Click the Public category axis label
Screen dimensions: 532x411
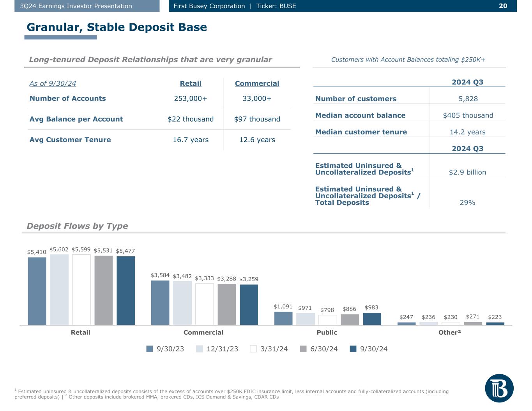point(327,332)
